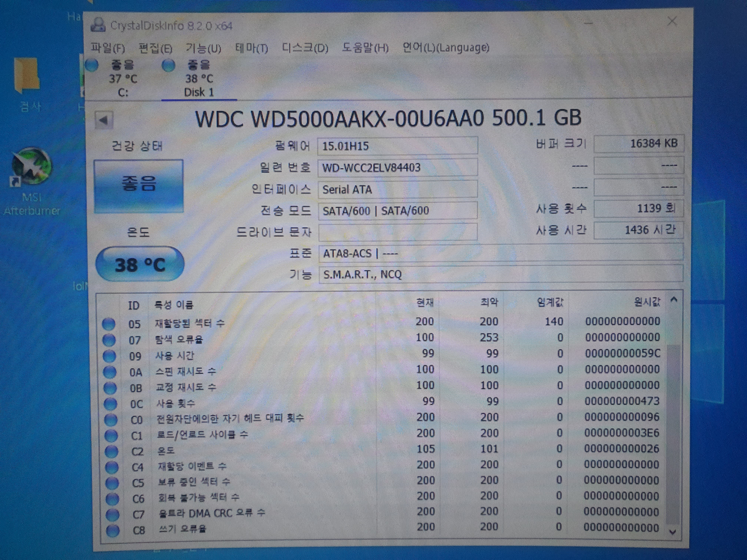
Task: Click the 좋음 health status button
Action: 139,186
